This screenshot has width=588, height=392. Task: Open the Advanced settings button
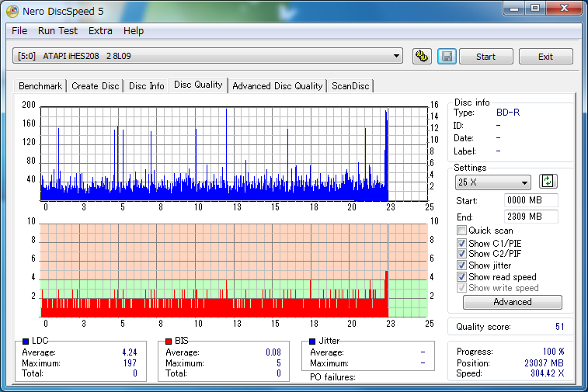[x=512, y=302]
